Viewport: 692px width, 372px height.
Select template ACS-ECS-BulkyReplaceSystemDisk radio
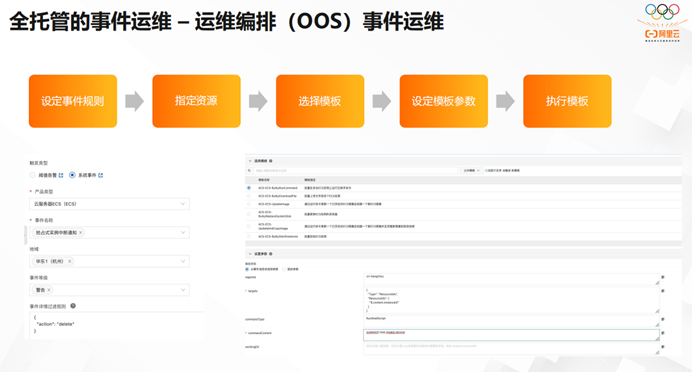click(x=249, y=214)
